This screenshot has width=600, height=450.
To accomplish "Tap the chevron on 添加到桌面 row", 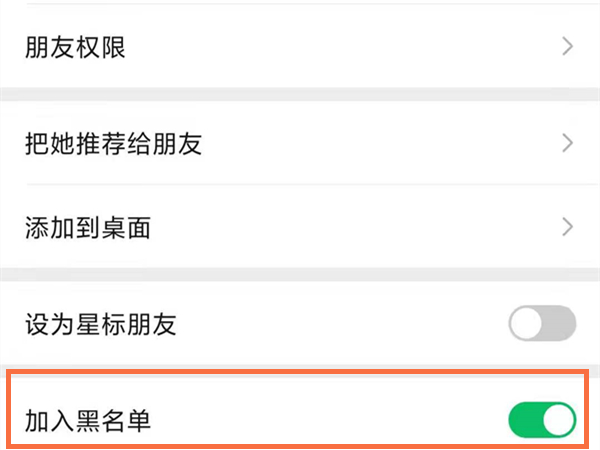I will (x=567, y=227).
